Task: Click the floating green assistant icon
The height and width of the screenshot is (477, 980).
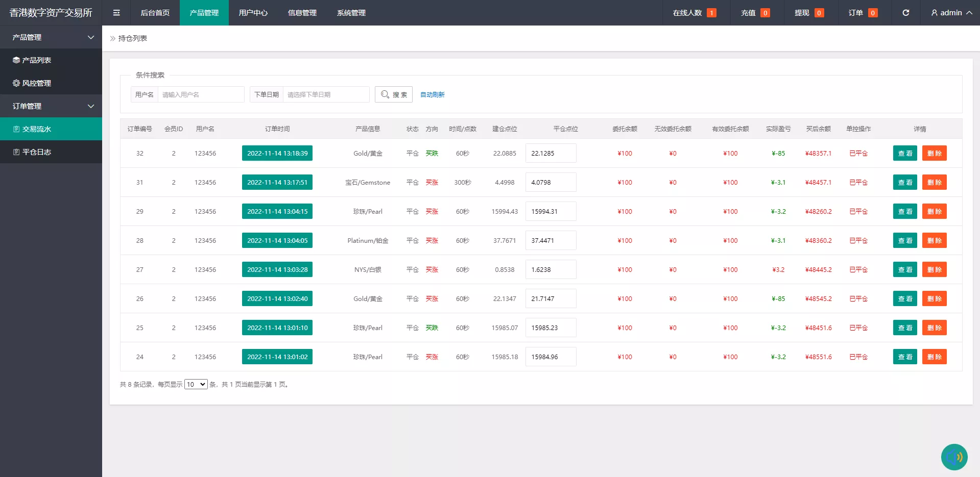Action: point(954,457)
